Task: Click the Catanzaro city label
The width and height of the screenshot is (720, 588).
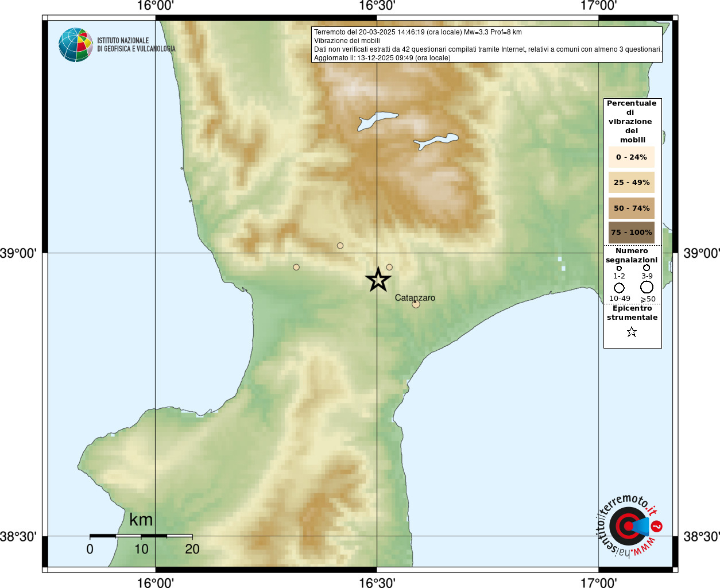Action: pyautogui.click(x=415, y=297)
